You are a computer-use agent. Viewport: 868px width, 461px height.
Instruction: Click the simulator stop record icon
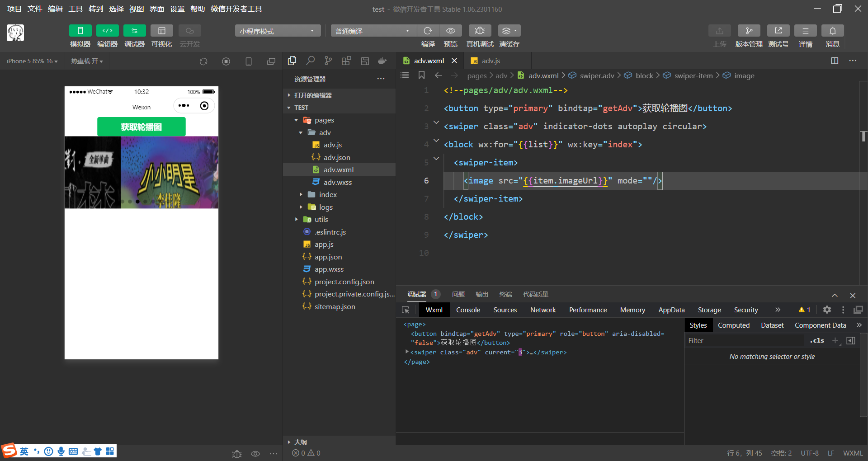(226, 61)
